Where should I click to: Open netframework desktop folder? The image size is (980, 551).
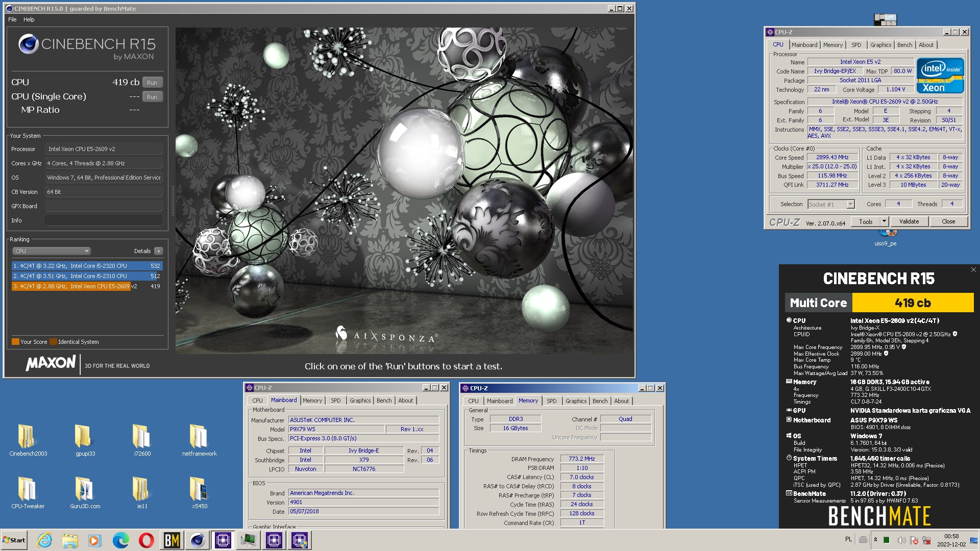coord(200,440)
